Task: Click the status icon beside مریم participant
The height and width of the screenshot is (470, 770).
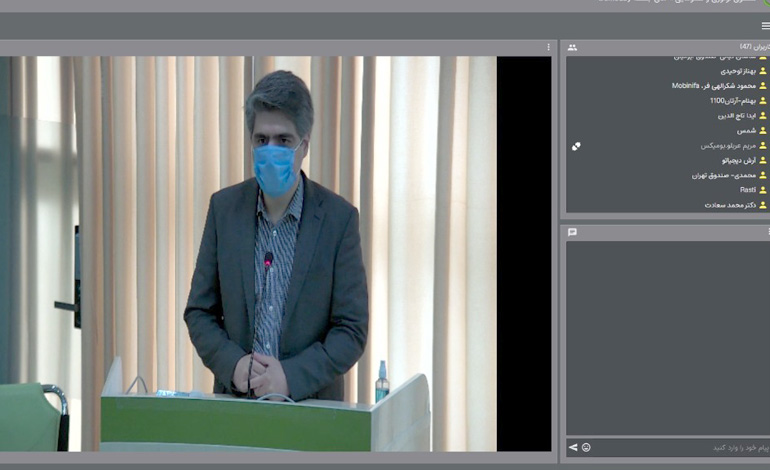Action: tap(576, 146)
